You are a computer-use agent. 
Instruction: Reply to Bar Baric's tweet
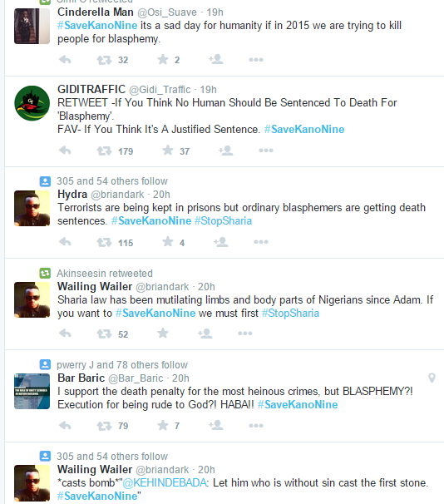[x=65, y=426]
